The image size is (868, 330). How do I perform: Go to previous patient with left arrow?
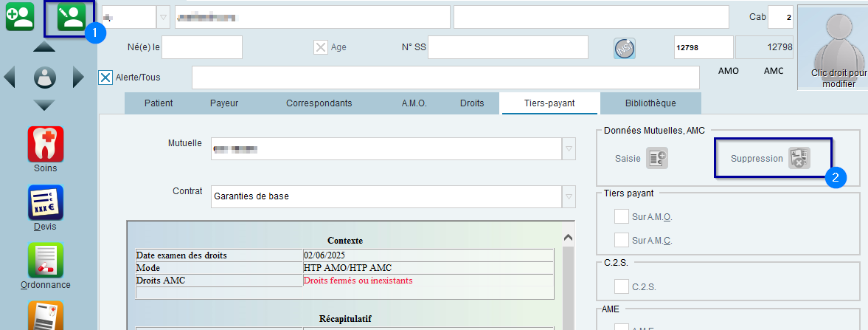tap(10, 77)
